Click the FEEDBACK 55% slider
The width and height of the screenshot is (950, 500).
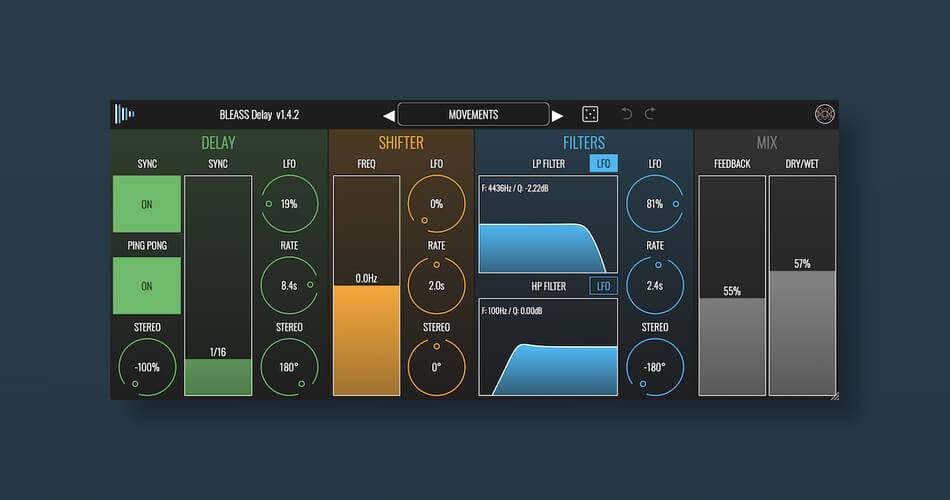(732, 285)
